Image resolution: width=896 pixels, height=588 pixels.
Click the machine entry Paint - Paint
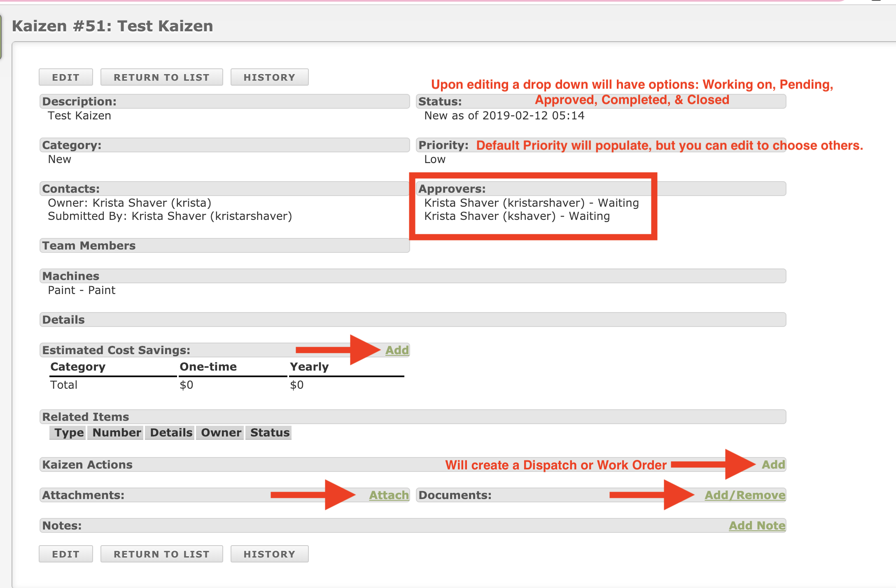coord(82,290)
